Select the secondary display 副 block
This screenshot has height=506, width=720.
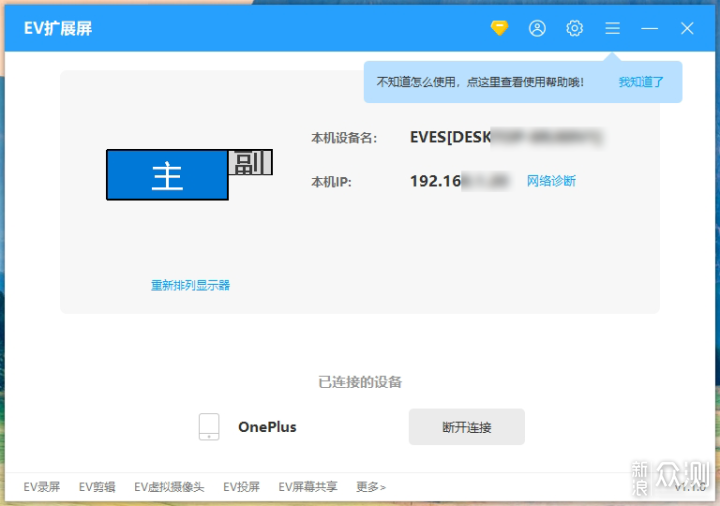[x=251, y=163]
